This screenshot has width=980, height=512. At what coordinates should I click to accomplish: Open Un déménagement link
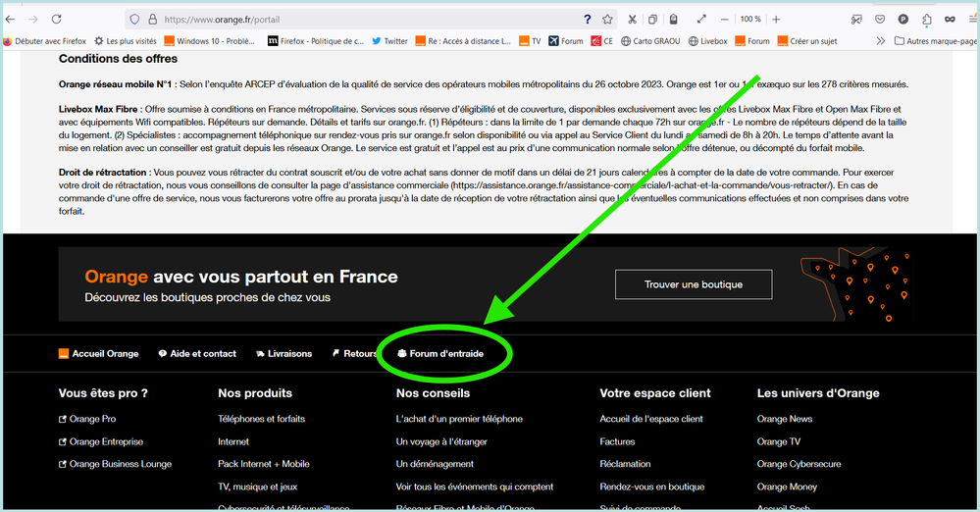(435, 464)
